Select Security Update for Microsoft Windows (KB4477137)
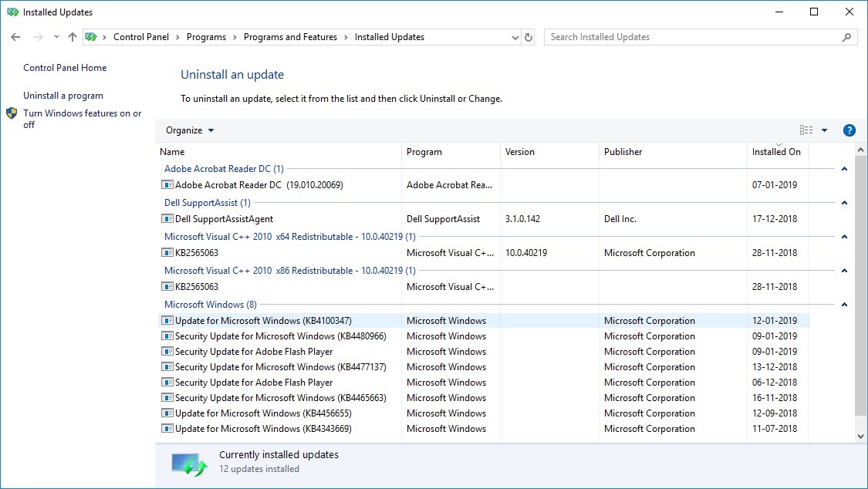The height and width of the screenshot is (489, 868). 281,367
